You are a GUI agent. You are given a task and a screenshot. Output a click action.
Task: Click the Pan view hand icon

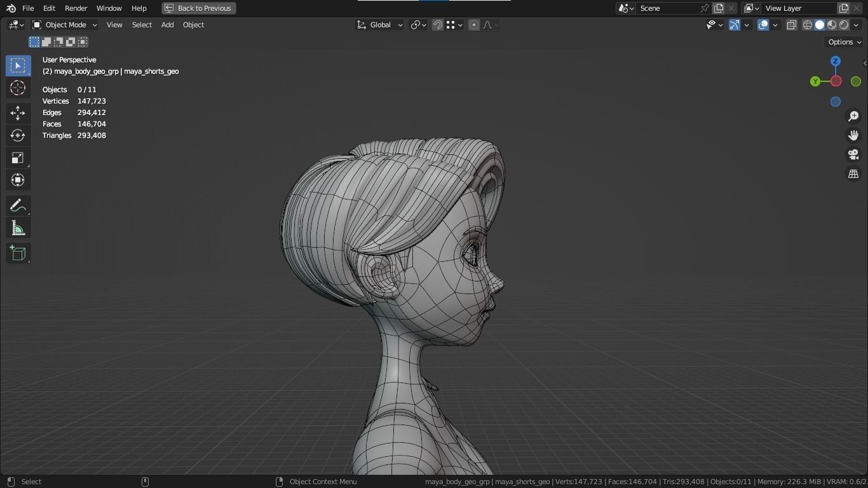[853, 135]
